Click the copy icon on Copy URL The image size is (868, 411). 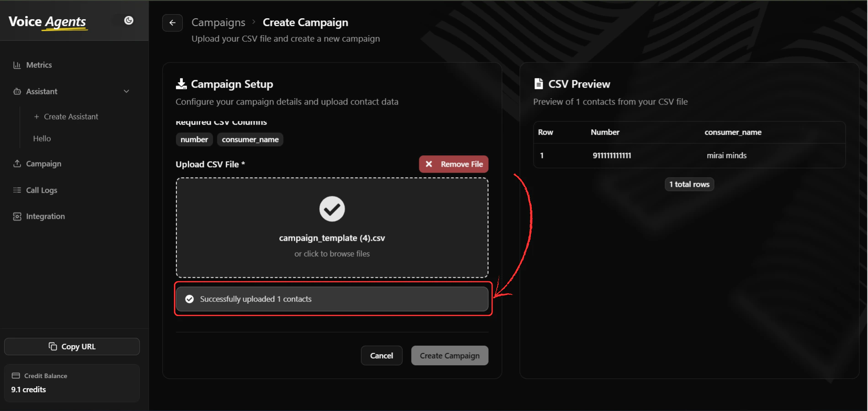click(53, 346)
